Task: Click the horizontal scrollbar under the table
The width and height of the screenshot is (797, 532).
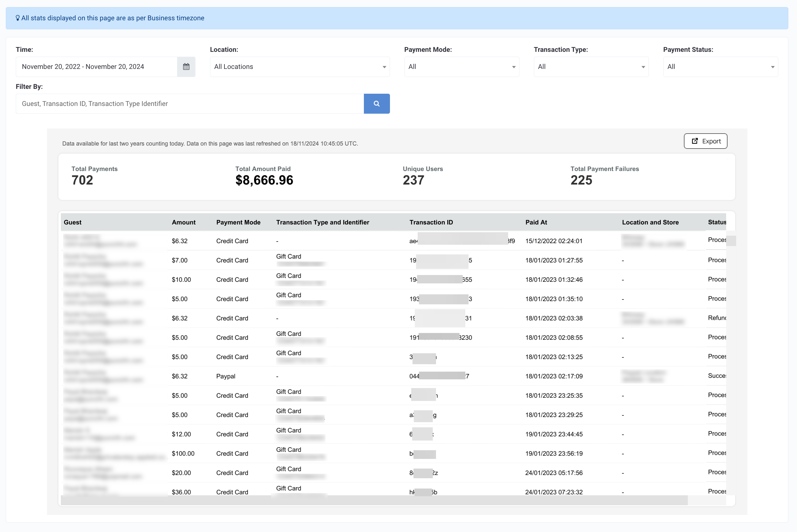Action: click(x=374, y=500)
